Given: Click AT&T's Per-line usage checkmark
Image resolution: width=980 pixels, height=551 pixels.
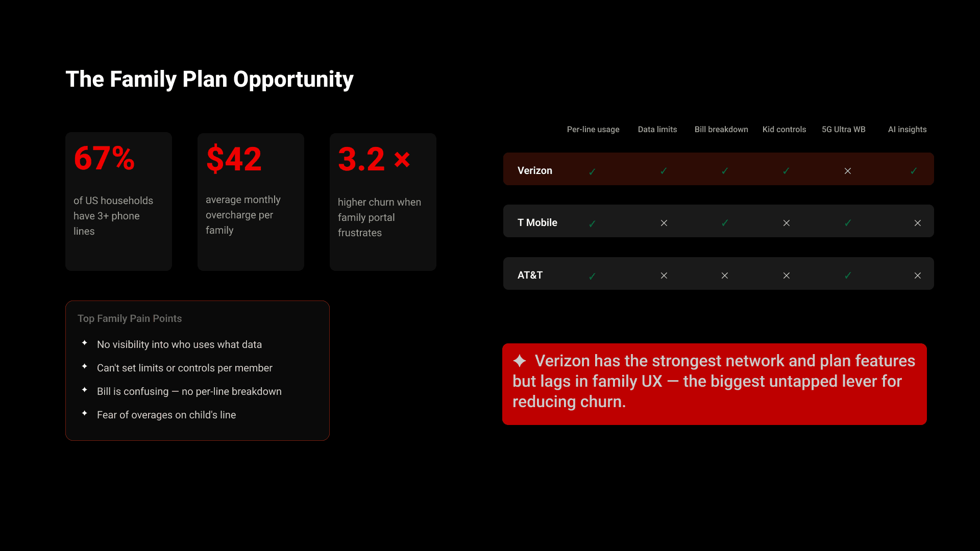Looking at the screenshot, I should (592, 277).
